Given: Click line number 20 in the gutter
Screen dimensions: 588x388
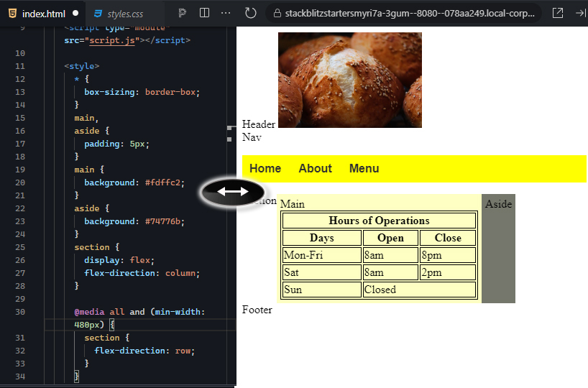Looking at the screenshot, I should [20, 183].
